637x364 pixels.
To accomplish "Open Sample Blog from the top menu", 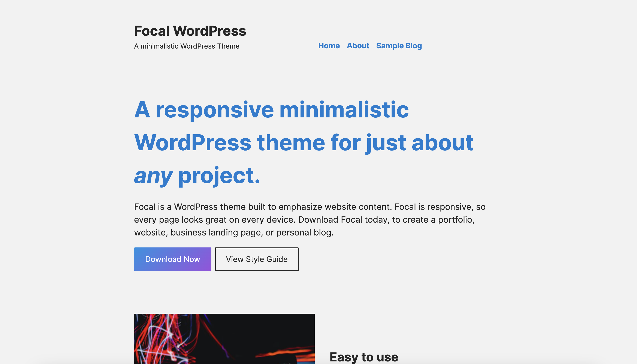I will (399, 46).
